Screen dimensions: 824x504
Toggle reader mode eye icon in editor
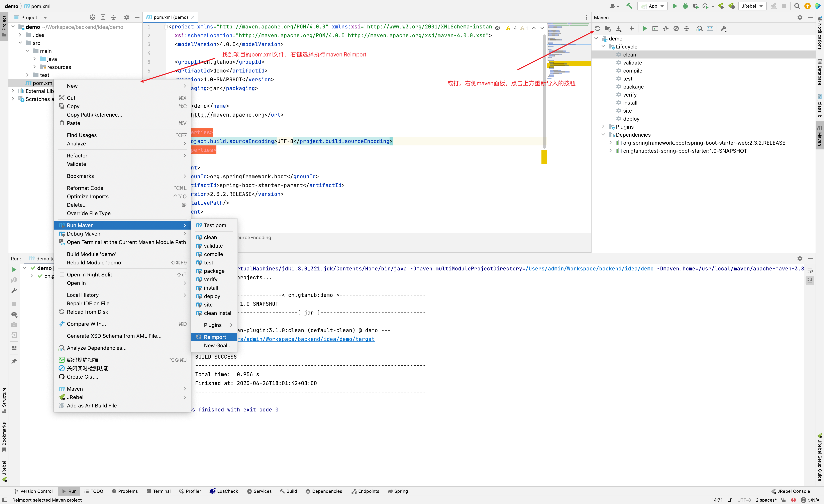tap(498, 28)
